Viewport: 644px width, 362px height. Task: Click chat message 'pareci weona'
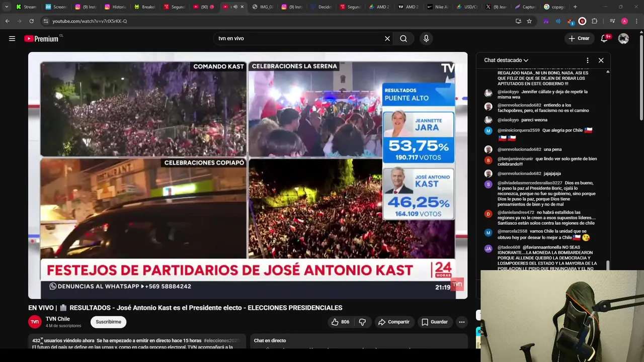pyautogui.click(x=534, y=120)
